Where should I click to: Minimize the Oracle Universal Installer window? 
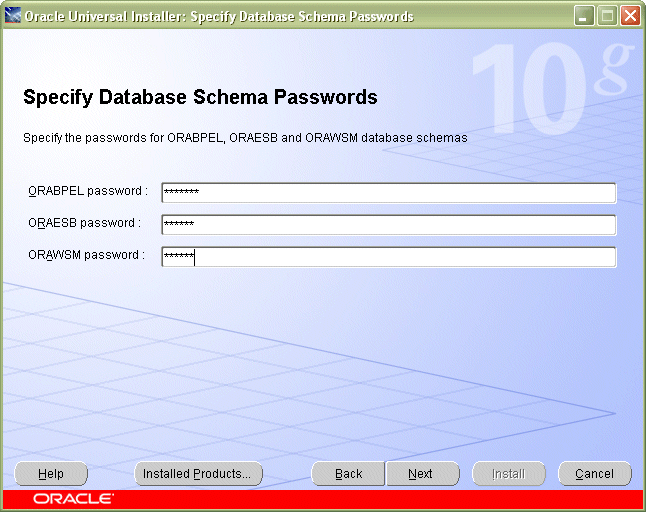click(583, 16)
